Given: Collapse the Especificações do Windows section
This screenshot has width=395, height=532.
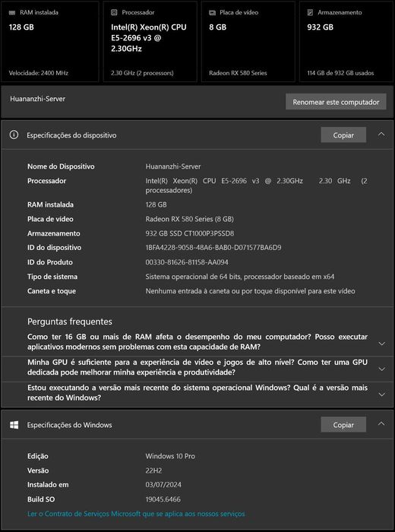Looking at the screenshot, I should pos(381,423).
